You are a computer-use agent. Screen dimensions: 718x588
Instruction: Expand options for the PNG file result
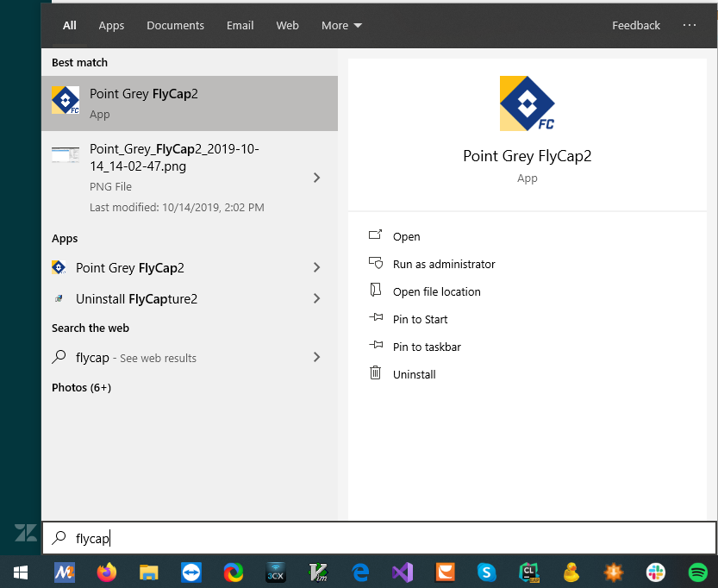[x=316, y=178]
